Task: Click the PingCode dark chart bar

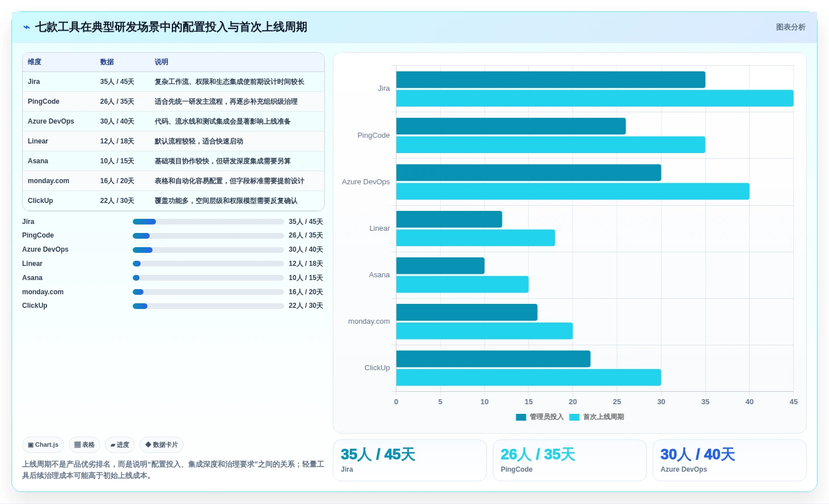Action: pos(511,126)
